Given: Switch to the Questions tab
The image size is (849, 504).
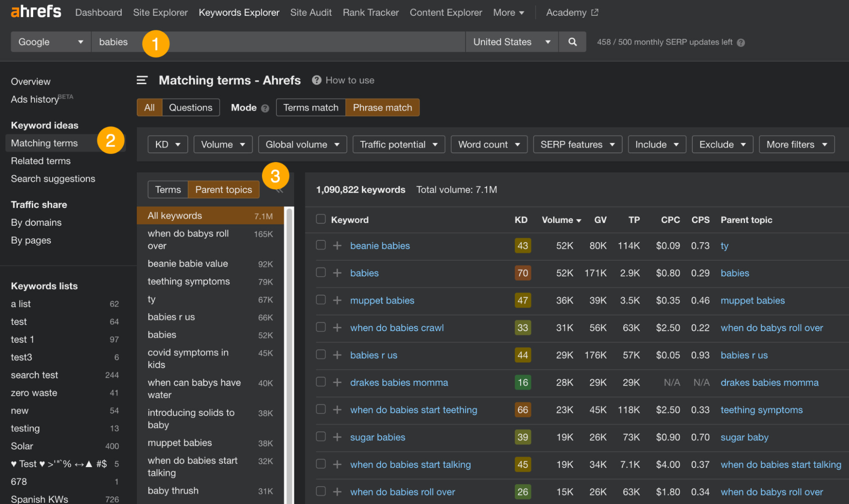Looking at the screenshot, I should [191, 107].
